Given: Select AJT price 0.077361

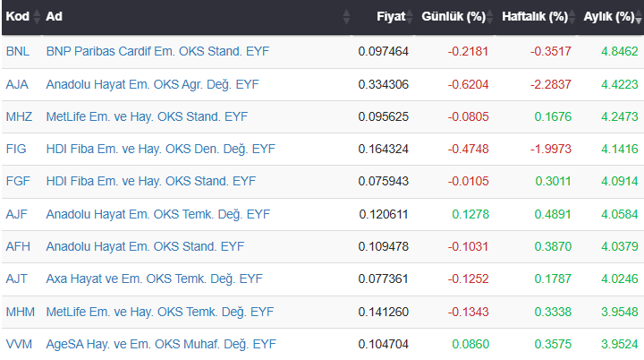Looking at the screenshot, I should (383, 279).
